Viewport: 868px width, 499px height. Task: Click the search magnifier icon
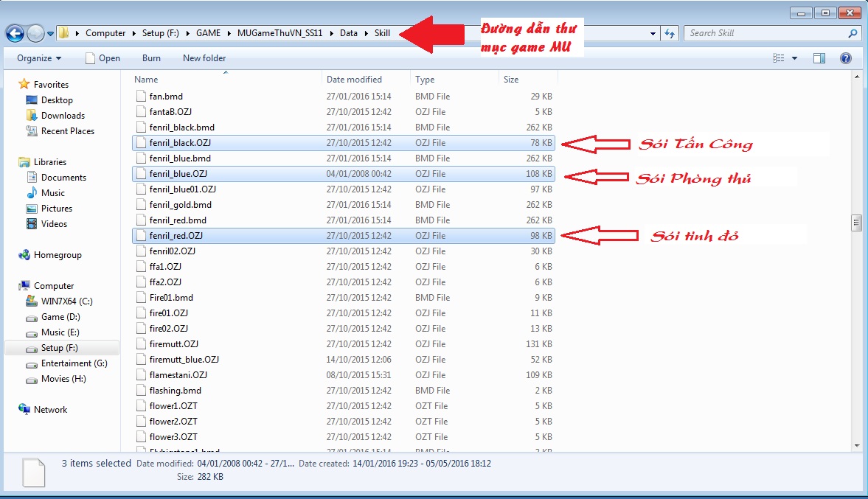pyautogui.click(x=853, y=33)
